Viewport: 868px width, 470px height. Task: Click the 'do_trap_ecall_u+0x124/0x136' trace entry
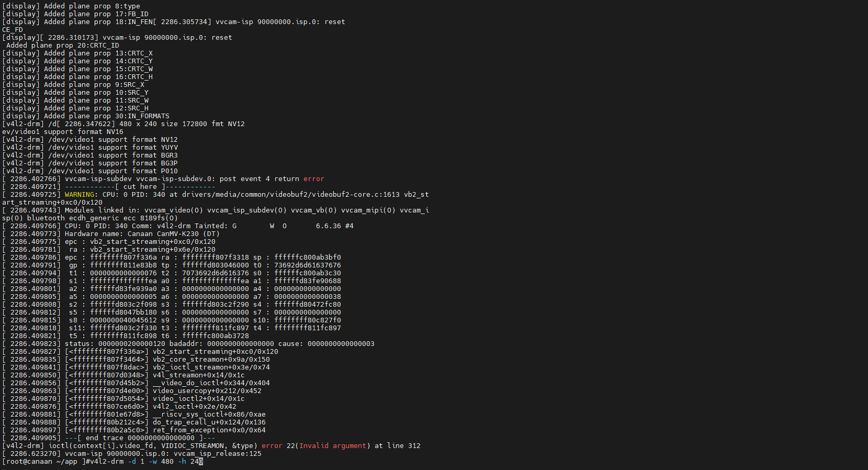click(x=209, y=422)
